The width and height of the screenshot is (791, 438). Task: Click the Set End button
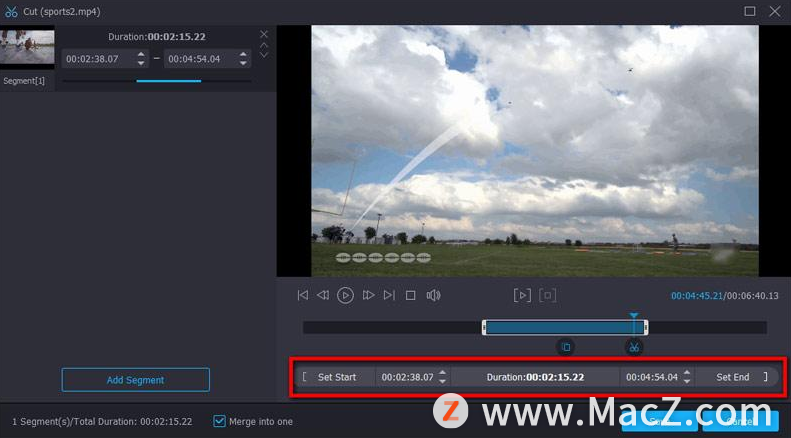tap(732, 377)
